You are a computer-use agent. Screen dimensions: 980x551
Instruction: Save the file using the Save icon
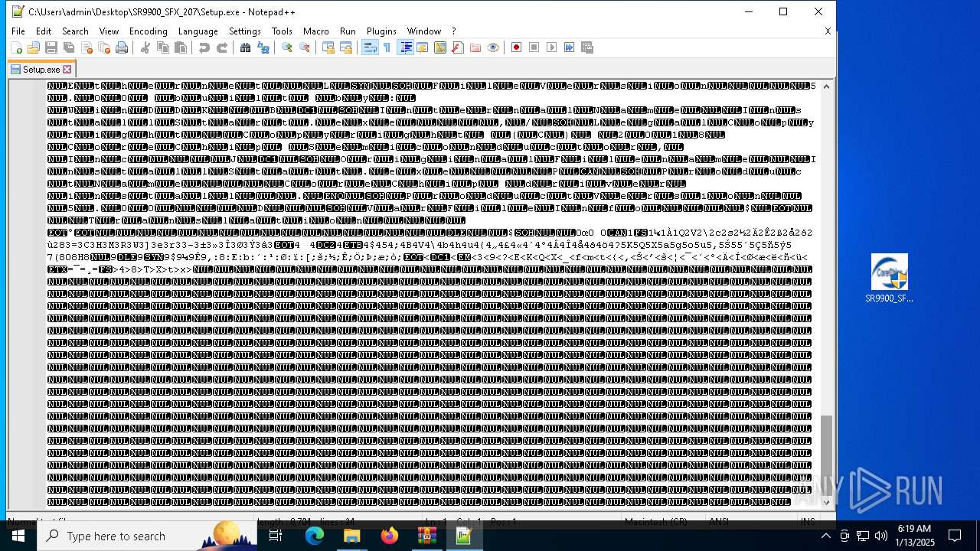51,47
